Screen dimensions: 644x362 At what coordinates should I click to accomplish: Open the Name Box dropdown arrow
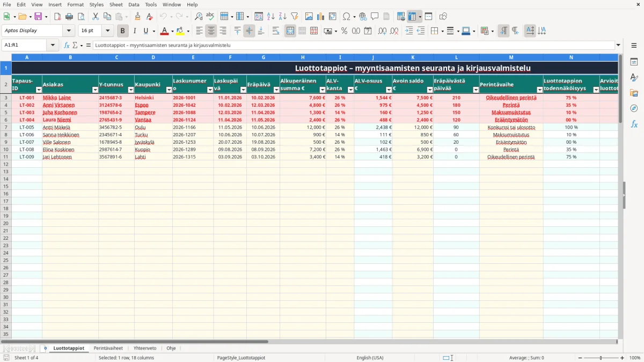(x=53, y=46)
